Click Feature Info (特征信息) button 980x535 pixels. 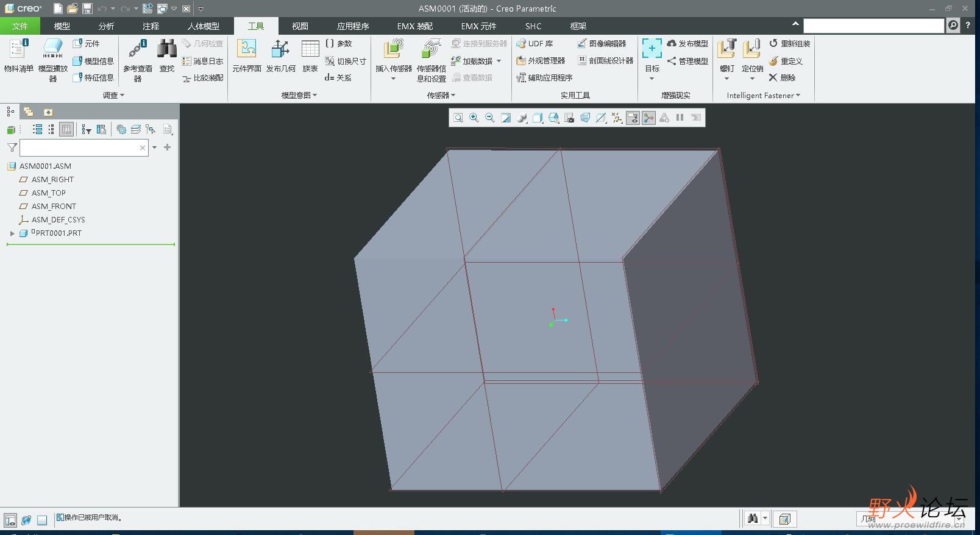(x=93, y=77)
